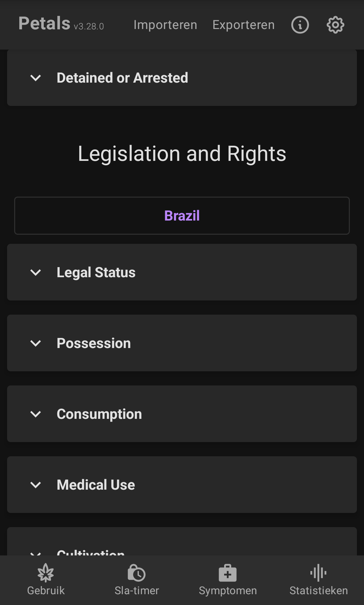
Task: Click the Exporteren button
Action: coord(243,25)
